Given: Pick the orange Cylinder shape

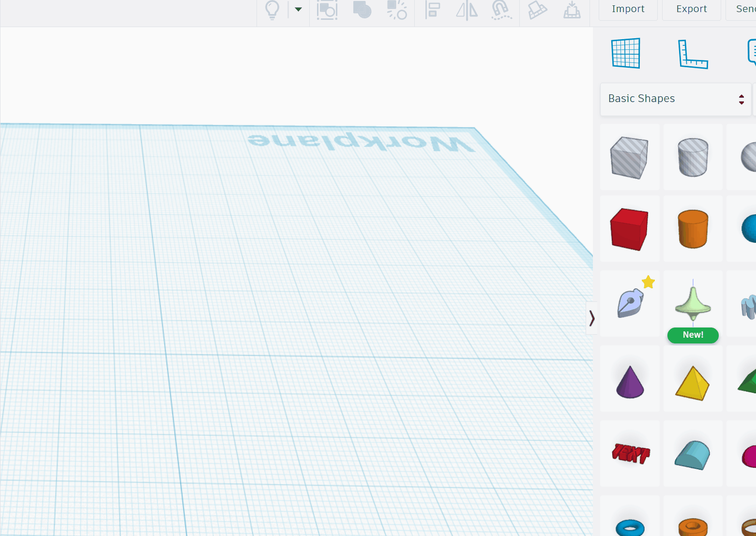Looking at the screenshot, I should click(693, 229).
